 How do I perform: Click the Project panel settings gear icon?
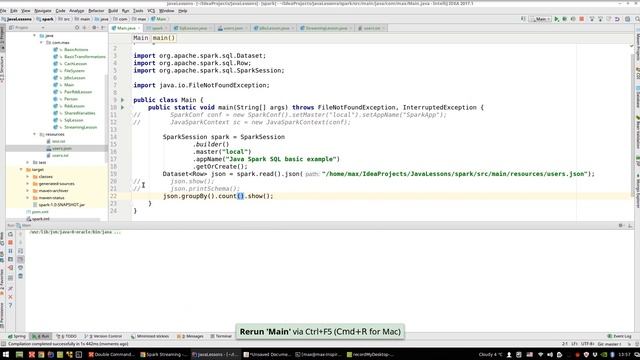[94, 28]
